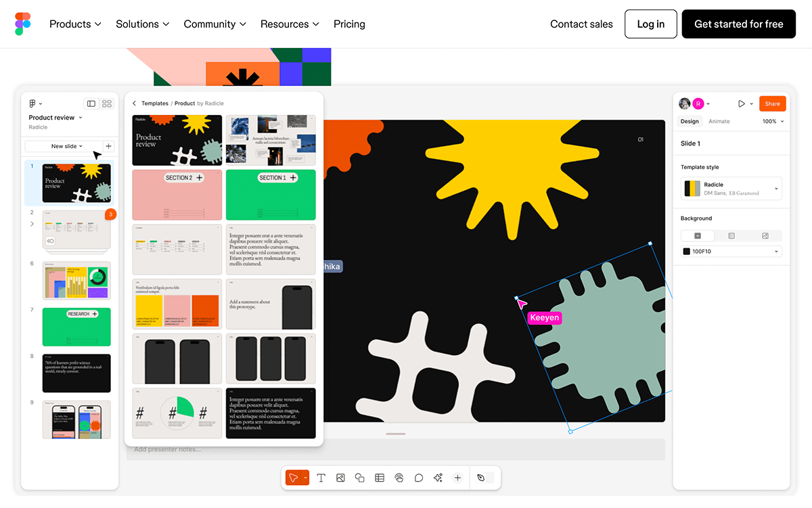The image size is (812, 508).
Task: Click the Image insert tool icon
Action: (340, 478)
